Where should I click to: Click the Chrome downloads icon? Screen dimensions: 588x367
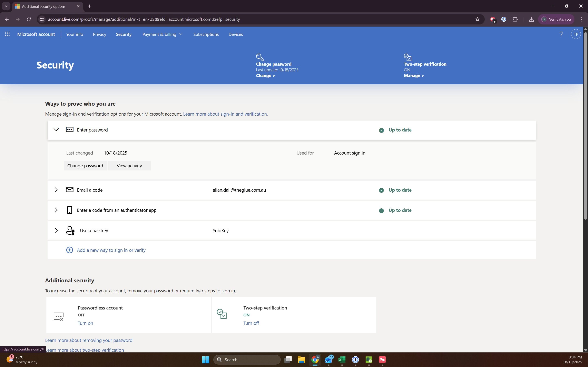click(x=531, y=19)
